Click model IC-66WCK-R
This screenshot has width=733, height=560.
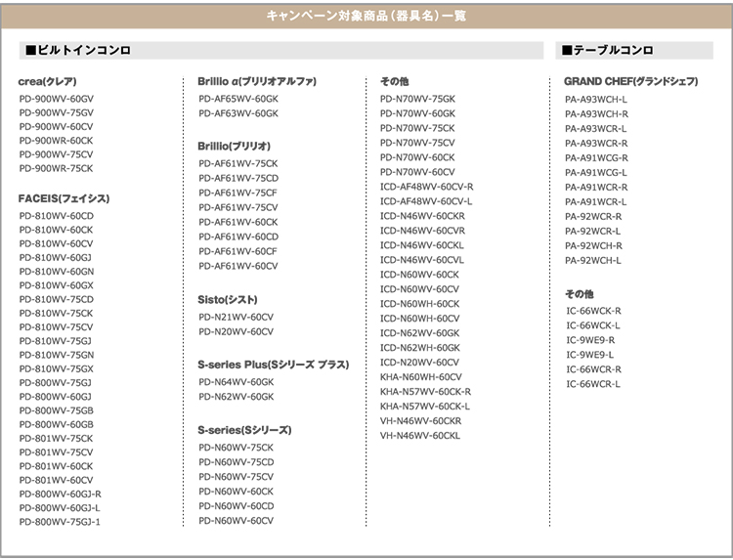[x=593, y=311]
